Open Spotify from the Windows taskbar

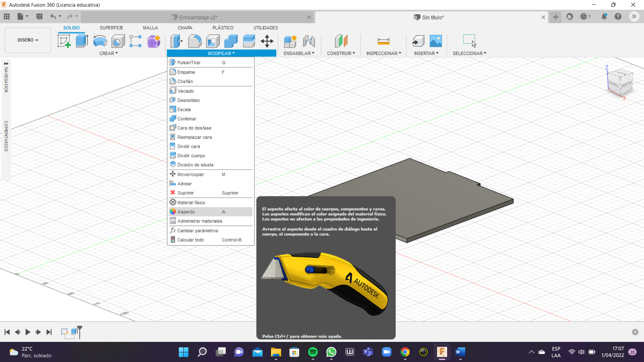pyautogui.click(x=313, y=352)
